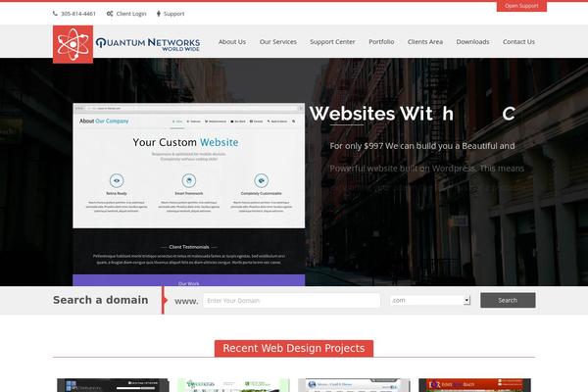
Task: Click the Quantum Networks World Wide logo text
Action: 148,44
